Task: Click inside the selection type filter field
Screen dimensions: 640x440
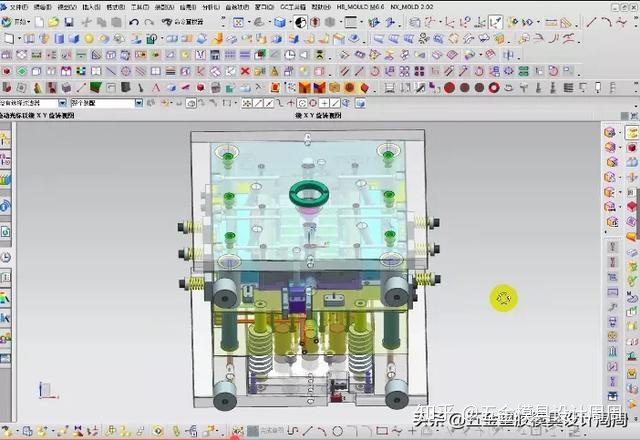Action: pyautogui.click(x=29, y=103)
